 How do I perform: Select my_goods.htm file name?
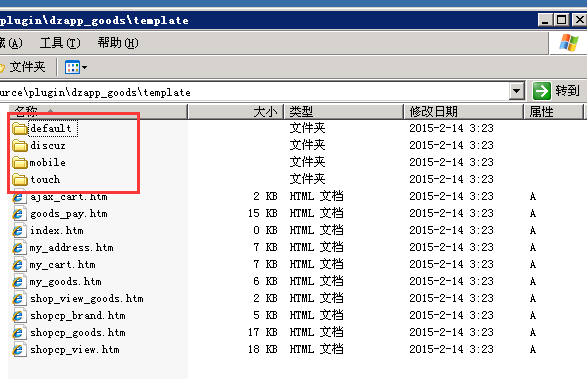click(66, 282)
